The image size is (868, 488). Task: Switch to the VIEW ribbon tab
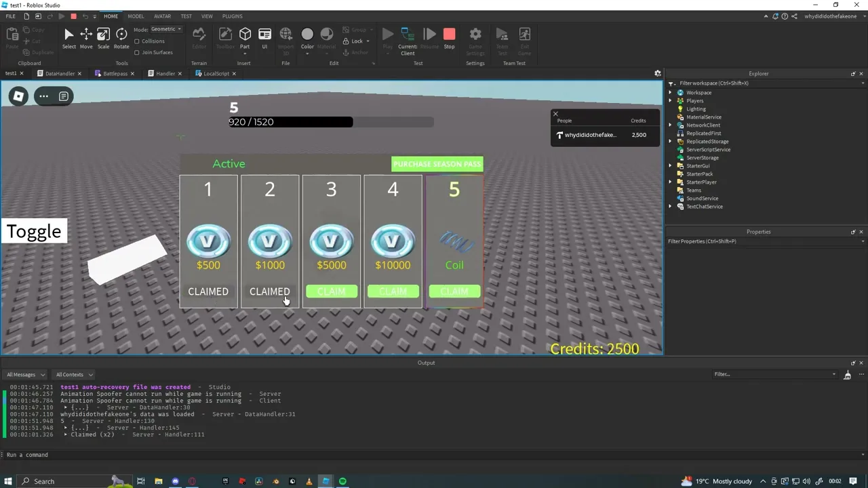(x=207, y=16)
